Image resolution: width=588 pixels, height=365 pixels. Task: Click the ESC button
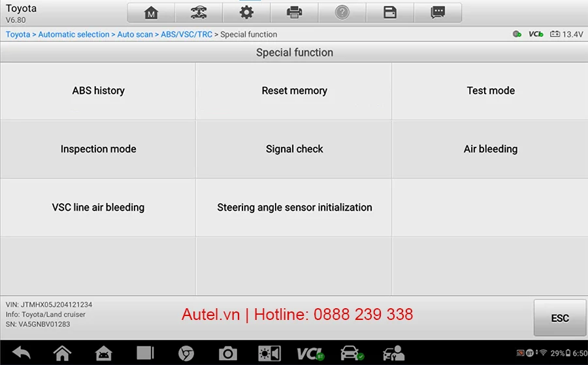[x=560, y=318]
